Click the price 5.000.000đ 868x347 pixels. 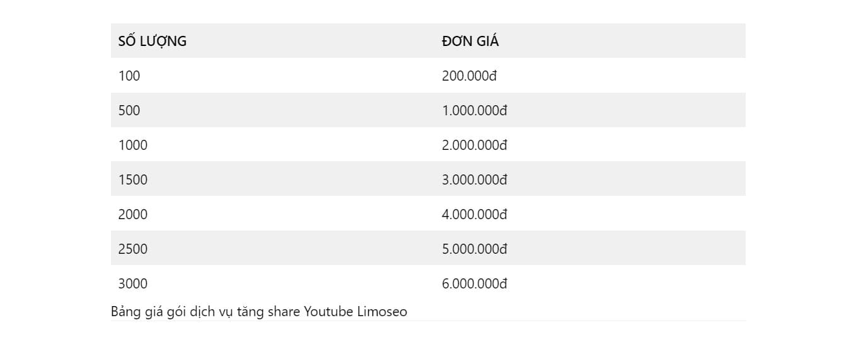pyautogui.click(x=475, y=249)
